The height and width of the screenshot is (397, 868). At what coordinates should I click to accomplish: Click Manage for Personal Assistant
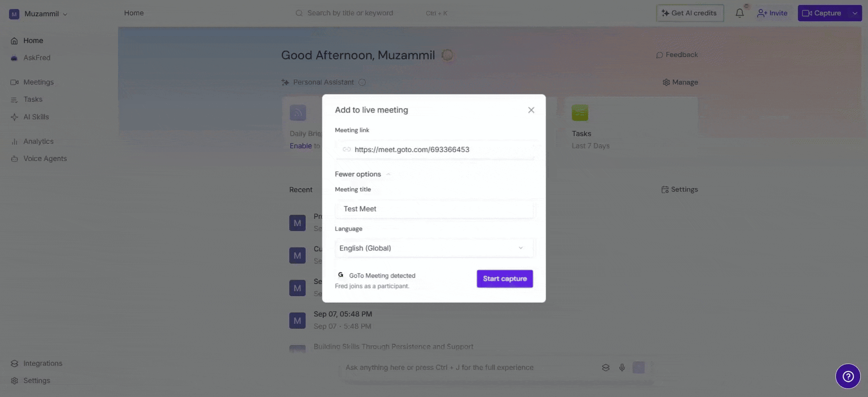point(680,82)
